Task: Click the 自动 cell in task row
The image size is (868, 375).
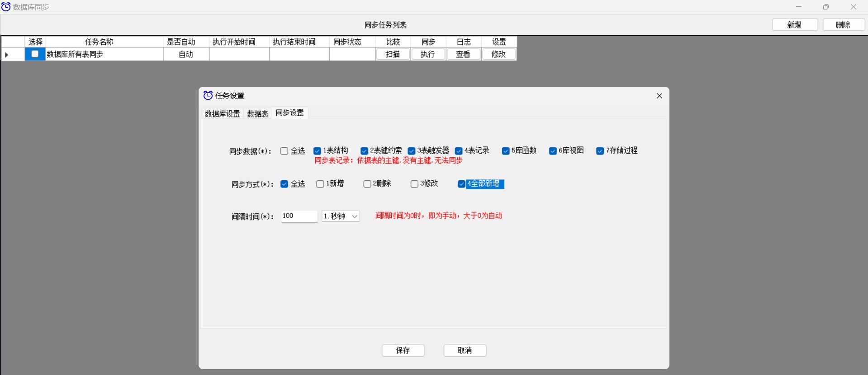Action: (186, 54)
